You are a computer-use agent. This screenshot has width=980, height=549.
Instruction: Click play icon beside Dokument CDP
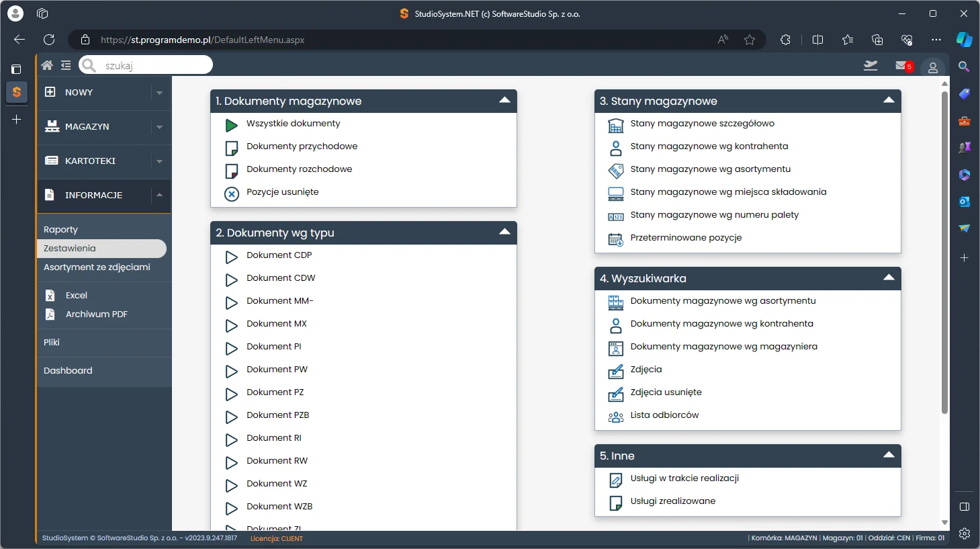(231, 257)
